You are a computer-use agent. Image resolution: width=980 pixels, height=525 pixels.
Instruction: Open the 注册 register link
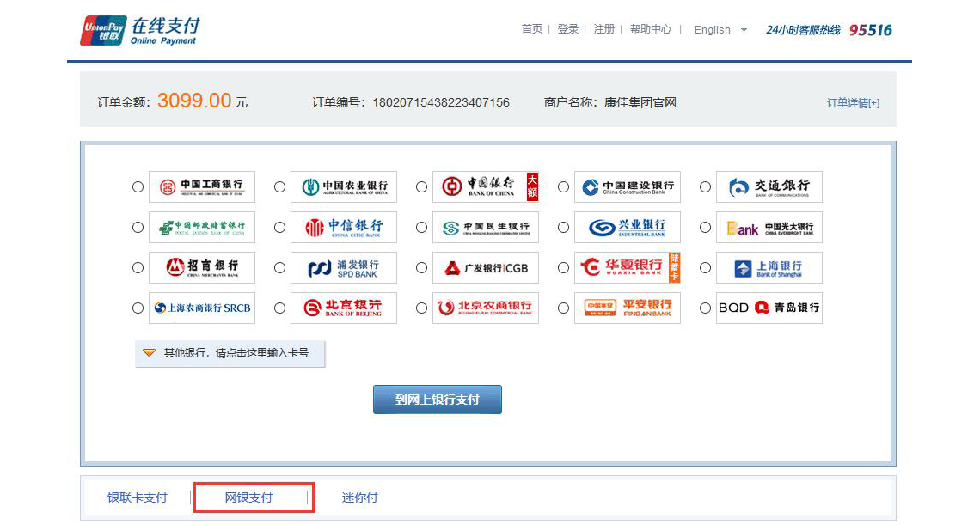[604, 29]
